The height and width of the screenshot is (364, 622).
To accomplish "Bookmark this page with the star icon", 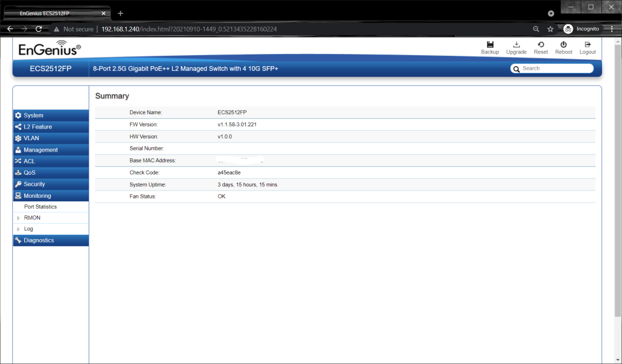I will click(550, 29).
